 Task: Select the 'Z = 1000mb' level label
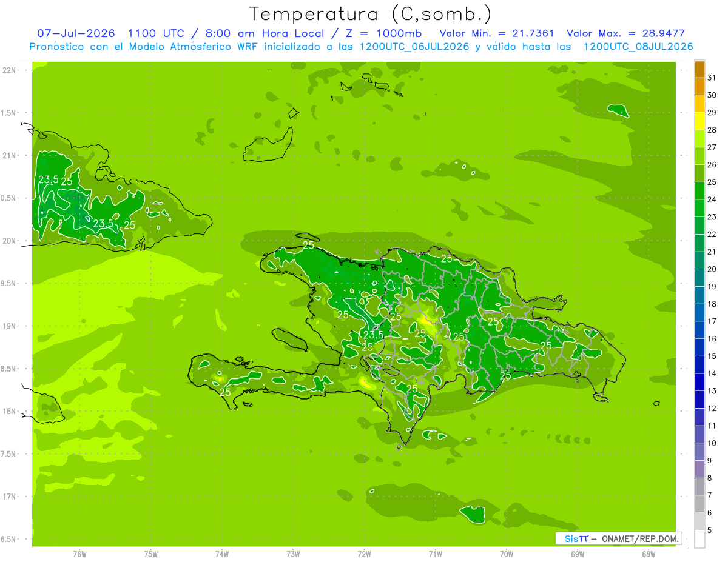(383, 33)
